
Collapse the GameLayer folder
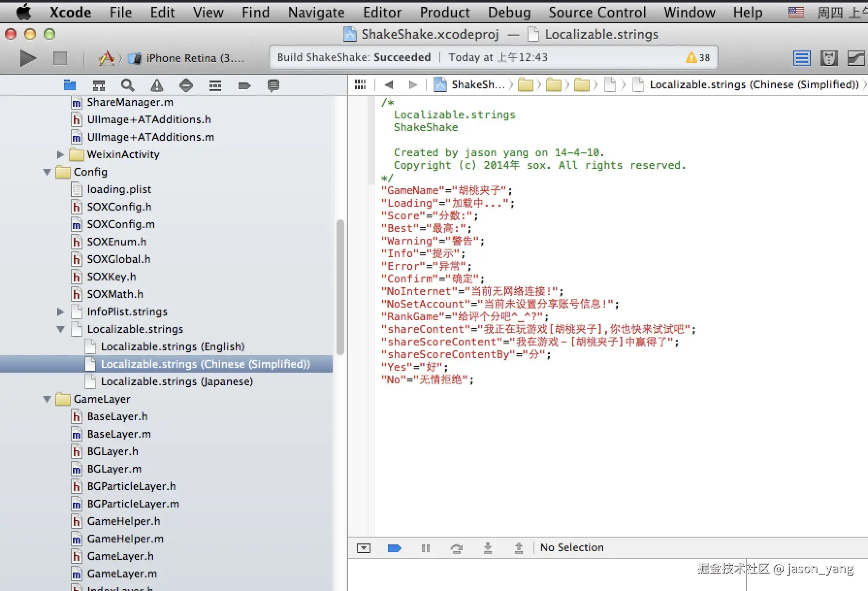(47, 399)
